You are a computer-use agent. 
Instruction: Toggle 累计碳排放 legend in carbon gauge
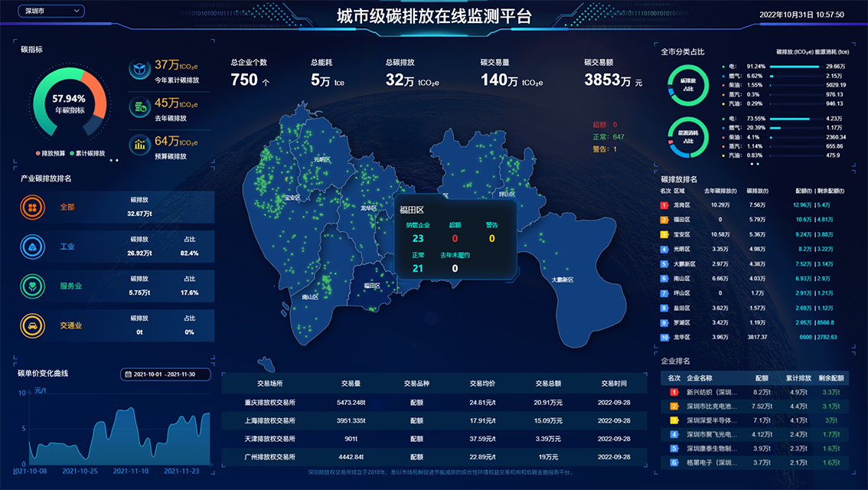click(x=90, y=153)
